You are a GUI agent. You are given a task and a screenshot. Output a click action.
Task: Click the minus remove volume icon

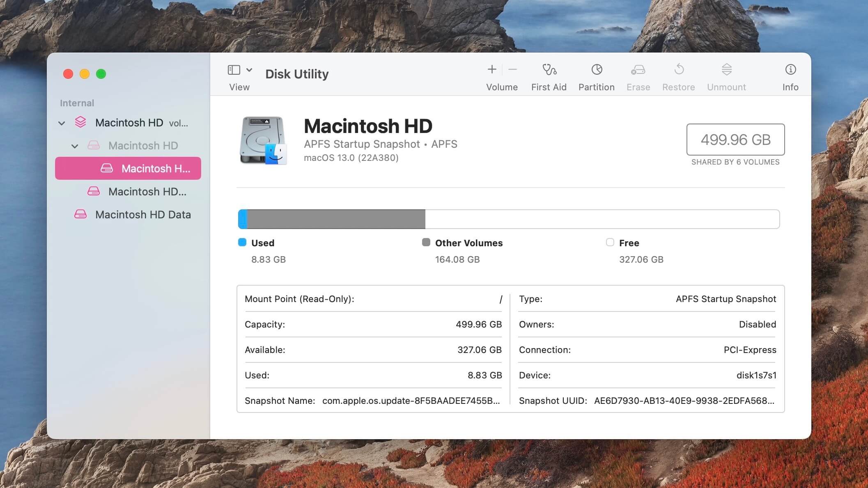pyautogui.click(x=512, y=69)
